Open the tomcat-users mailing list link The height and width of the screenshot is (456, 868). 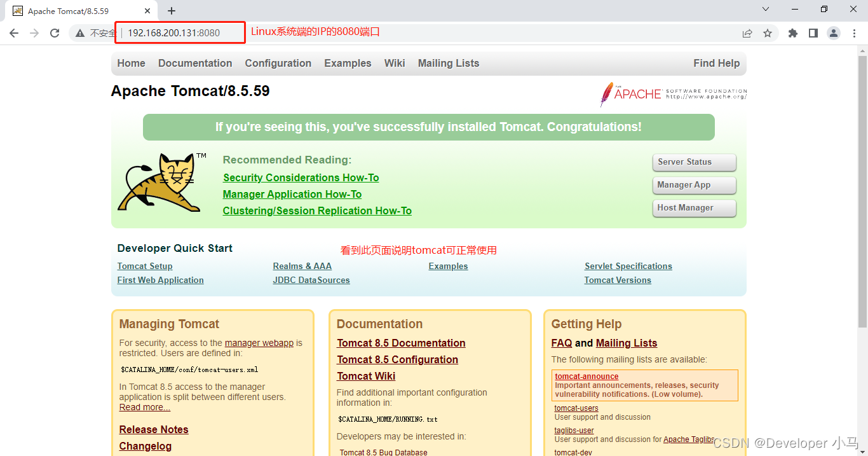[576, 408]
